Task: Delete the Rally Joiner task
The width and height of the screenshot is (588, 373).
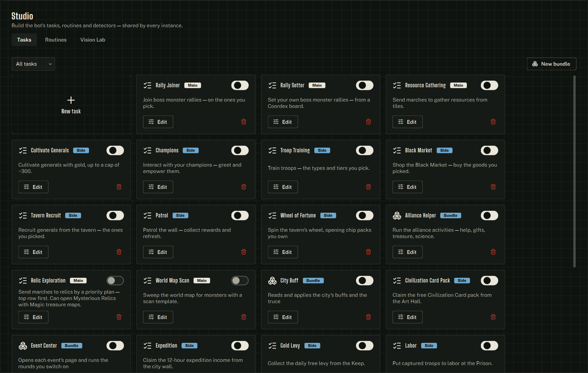Action: (x=244, y=122)
